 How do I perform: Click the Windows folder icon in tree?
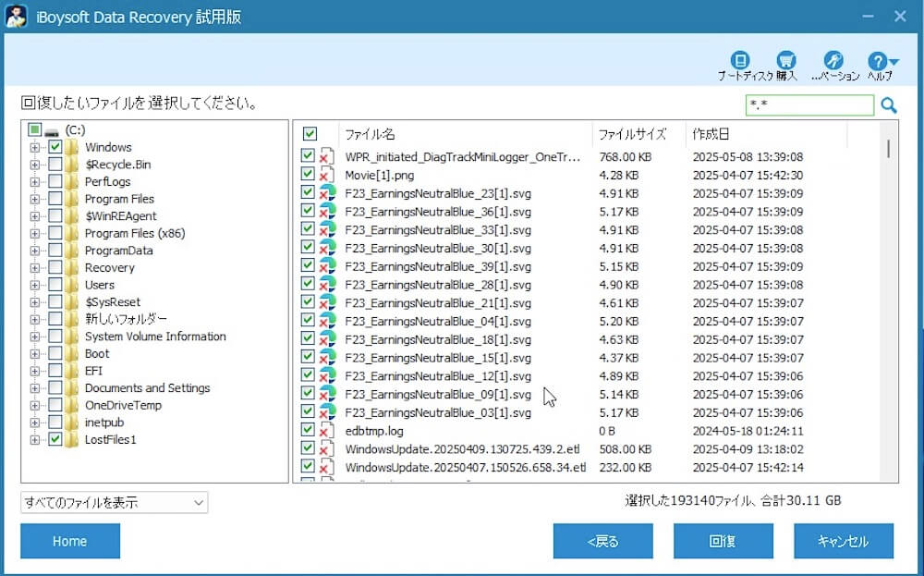(71, 147)
